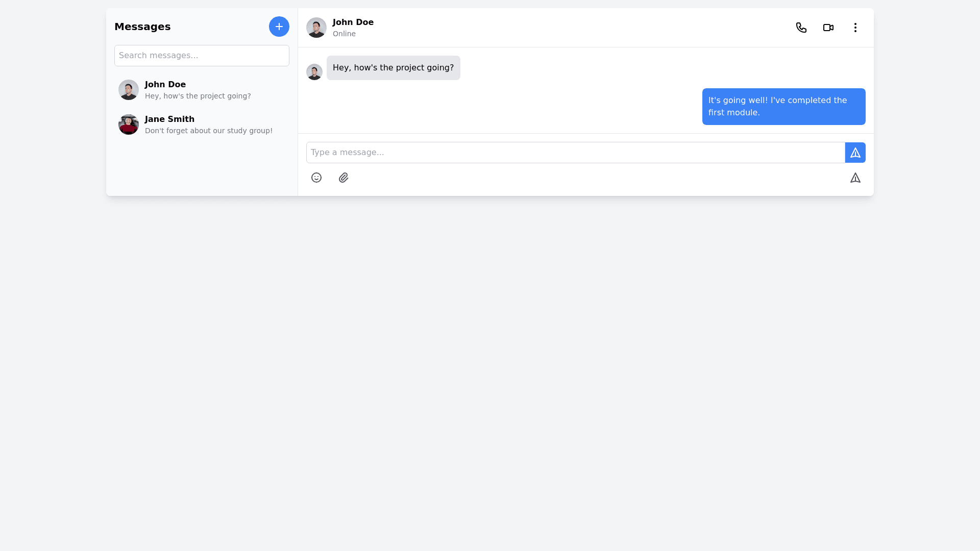Screen dimensions: 980x551
Task: Click the "Hey, how's the project going?" bubble
Action: [x=393, y=68]
